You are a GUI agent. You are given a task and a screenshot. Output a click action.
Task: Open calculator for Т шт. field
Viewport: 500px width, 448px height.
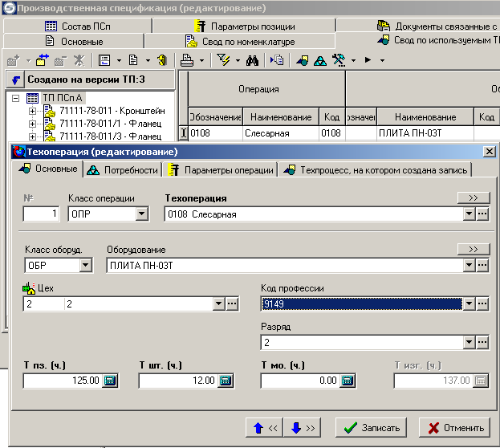(x=226, y=381)
